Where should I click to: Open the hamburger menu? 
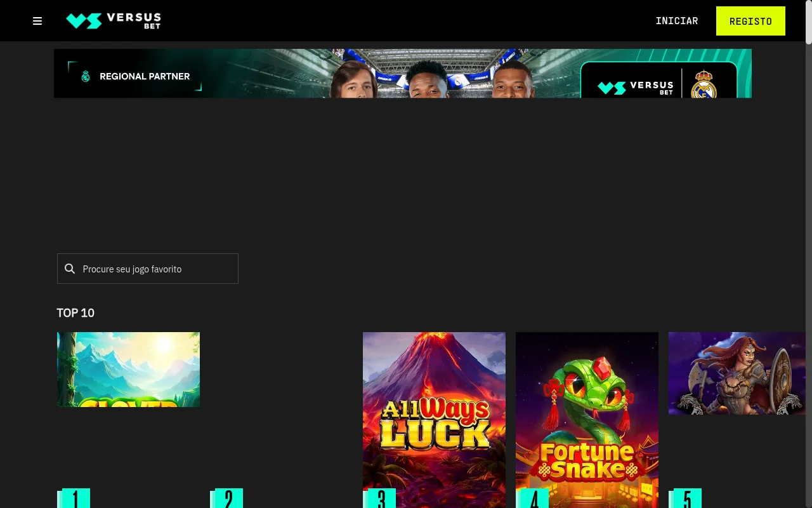[37, 21]
